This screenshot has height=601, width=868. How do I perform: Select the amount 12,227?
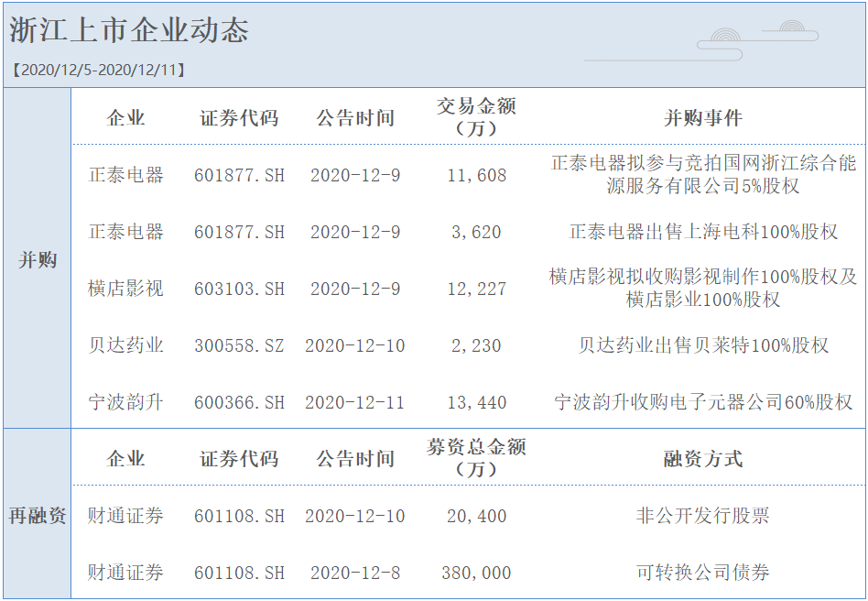pos(477,289)
